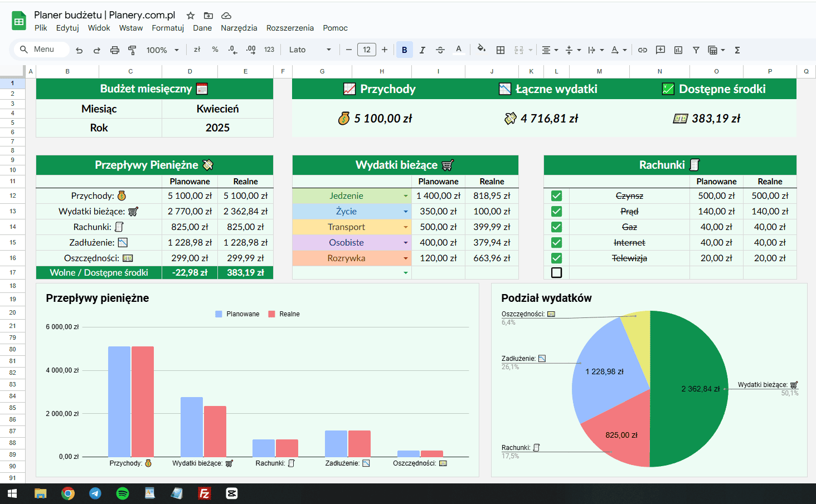
Task: Click the increase font size plus button
Action: 385,50
